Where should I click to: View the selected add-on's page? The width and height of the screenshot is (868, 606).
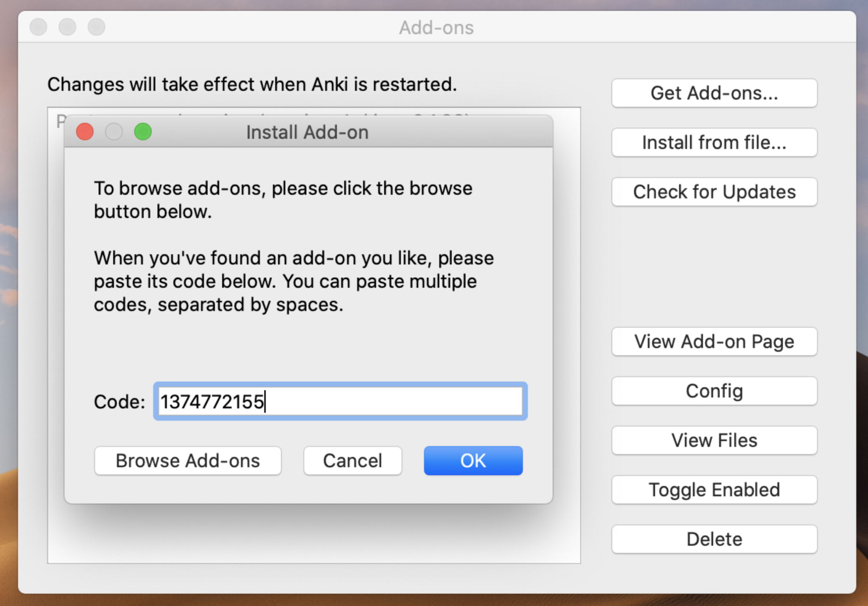point(714,341)
